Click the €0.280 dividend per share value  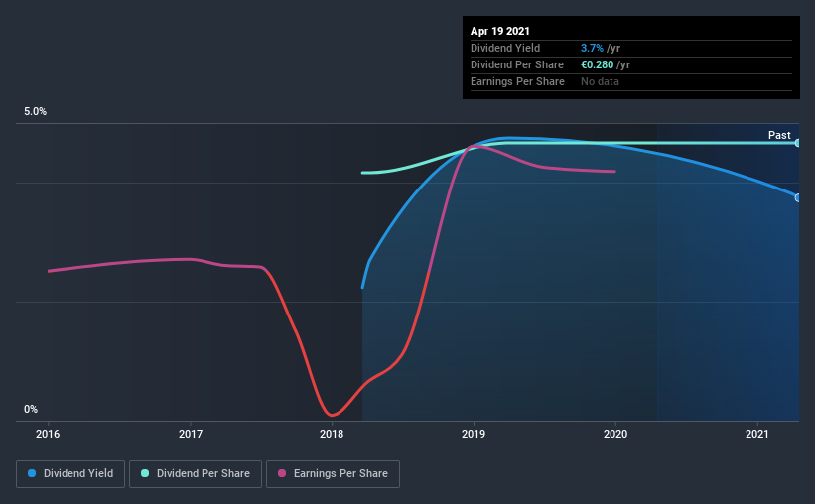[x=598, y=64]
